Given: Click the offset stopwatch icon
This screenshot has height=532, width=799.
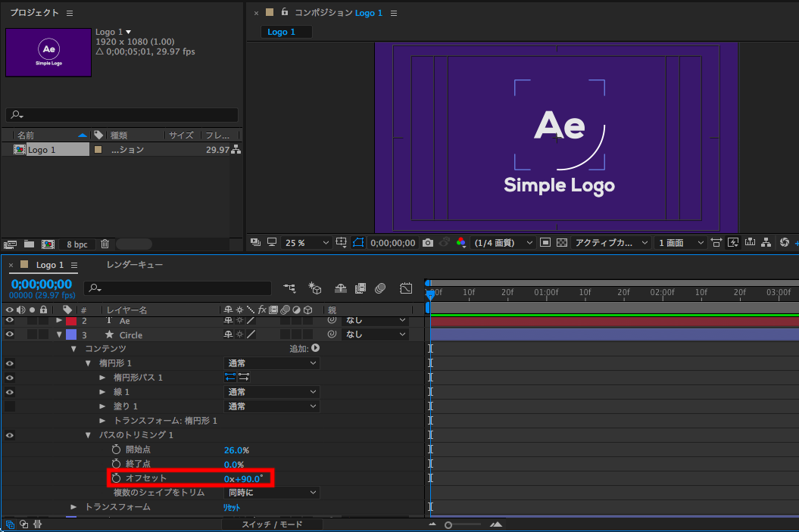Looking at the screenshot, I should tap(116, 478).
